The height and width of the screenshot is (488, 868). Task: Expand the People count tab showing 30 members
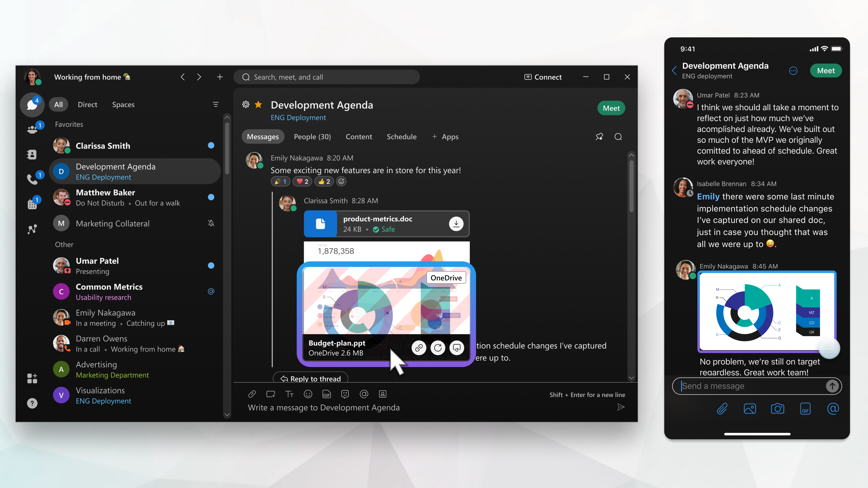click(312, 136)
